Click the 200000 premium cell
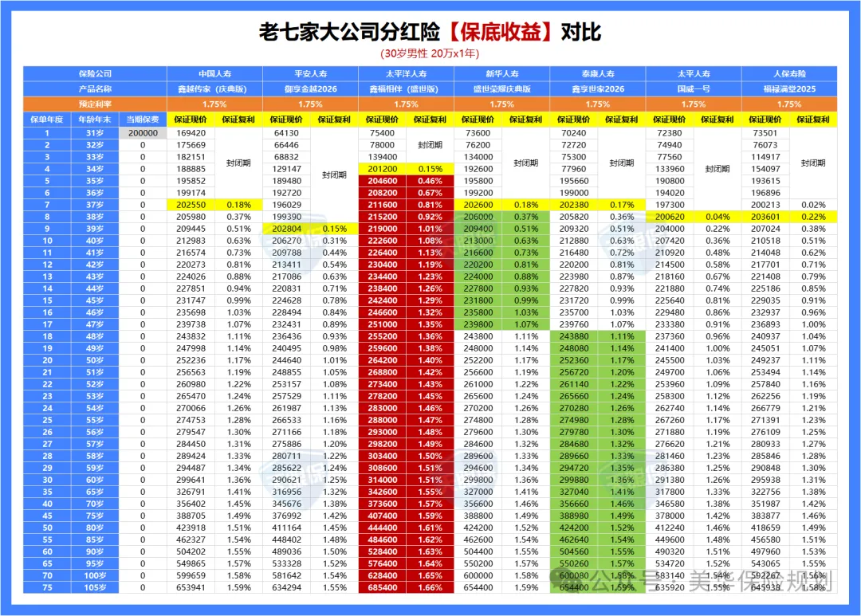This screenshot has height=616, width=861. tap(143, 133)
